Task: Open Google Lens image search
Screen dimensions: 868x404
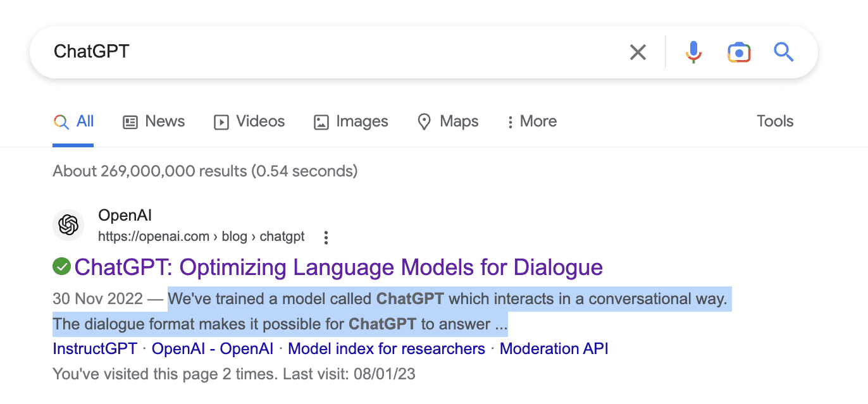Action: [x=739, y=52]
